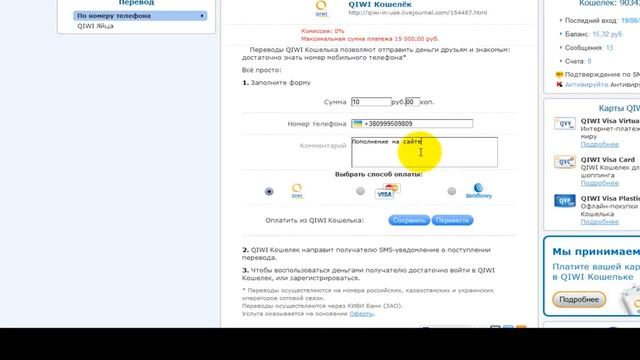This screenshot has width=640, height=360.
Task: Click the Сумма rubles input field
Action: pos(371,102)
